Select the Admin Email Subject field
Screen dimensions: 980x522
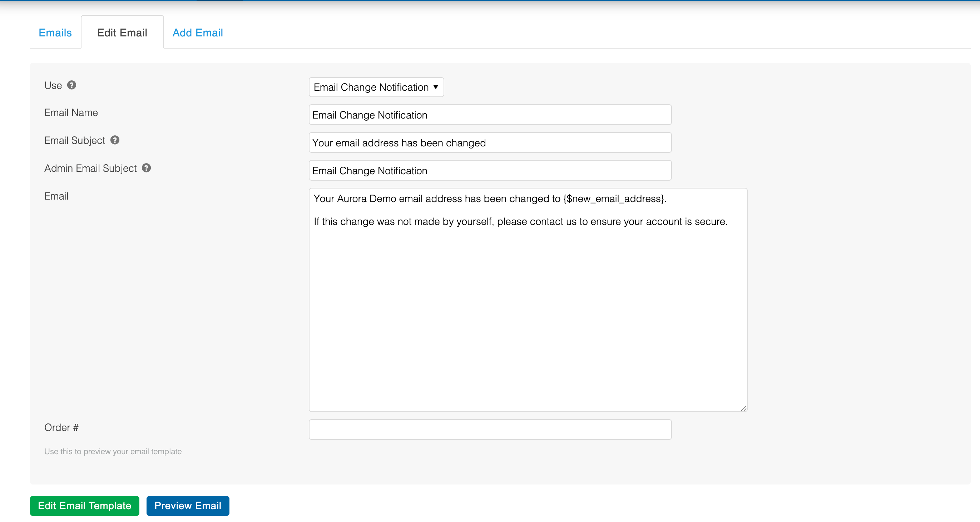pyautogui.click(x=490, y=171)
